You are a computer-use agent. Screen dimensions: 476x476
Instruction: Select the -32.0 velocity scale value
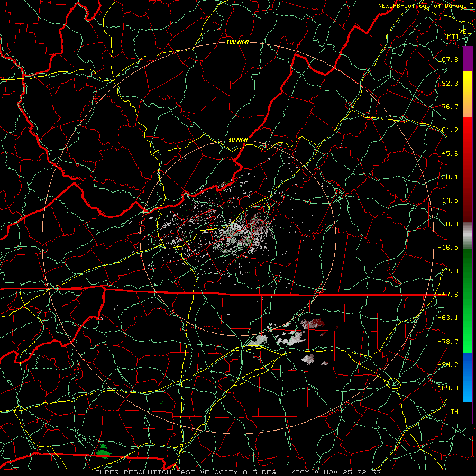[x=448, y=271]
